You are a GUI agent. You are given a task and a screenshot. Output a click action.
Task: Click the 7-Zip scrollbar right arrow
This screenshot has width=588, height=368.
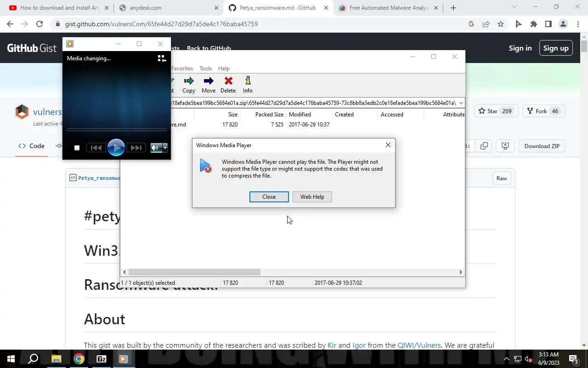460,272
